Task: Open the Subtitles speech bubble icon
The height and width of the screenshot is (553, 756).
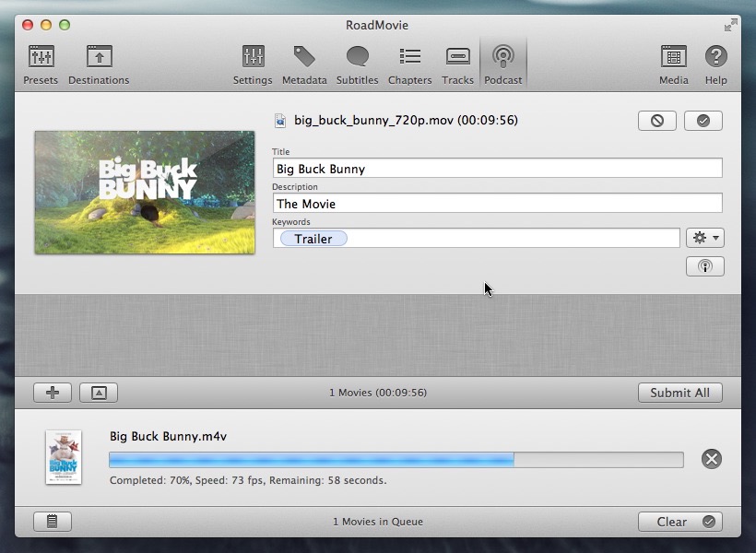Action: (x=357, y=65)
